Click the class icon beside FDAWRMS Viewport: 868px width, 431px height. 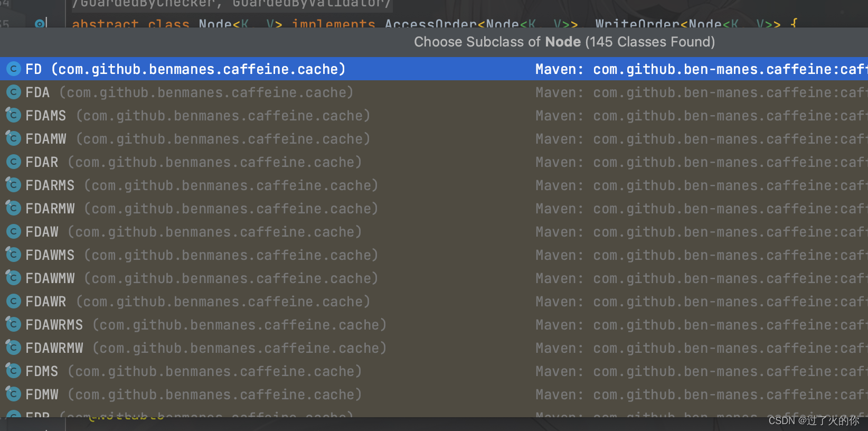[x=13, y=324]
